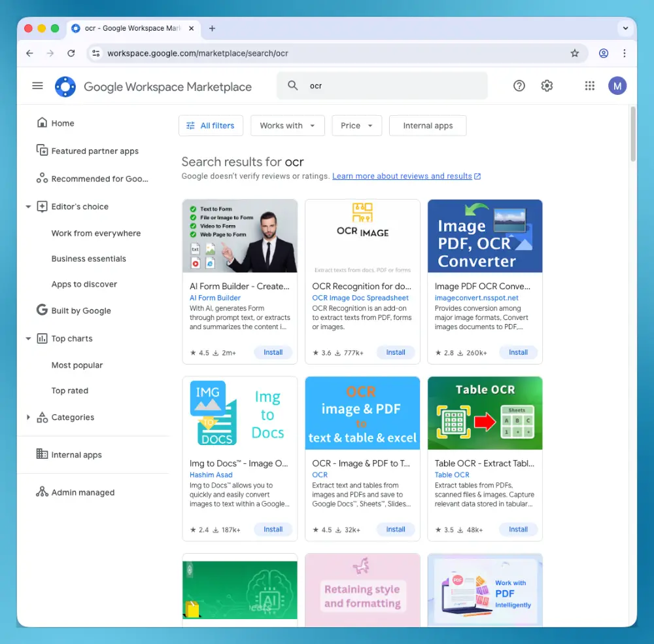Open the help question mark icon
Viewport: 654px width, 644px height.
pyautogui.click(x=519, y=86)
